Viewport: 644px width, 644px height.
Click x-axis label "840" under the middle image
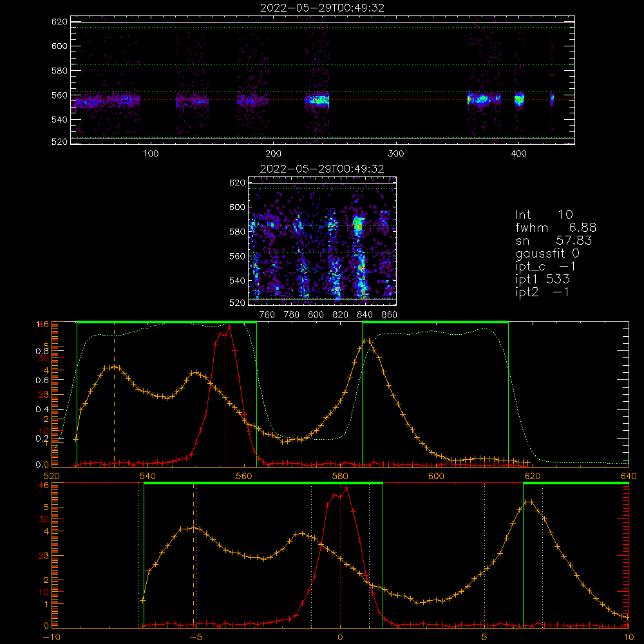365,315
